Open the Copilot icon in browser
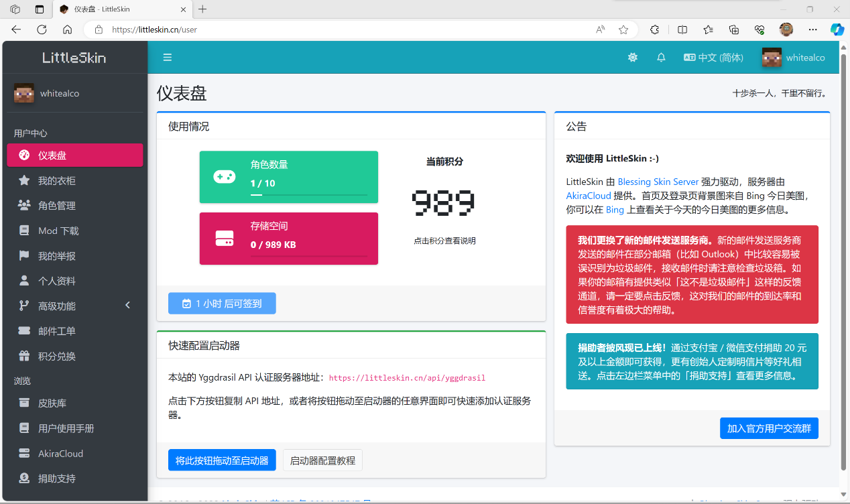Image resolution: width=850 pixels, height=504 pixels. (837, 29)
